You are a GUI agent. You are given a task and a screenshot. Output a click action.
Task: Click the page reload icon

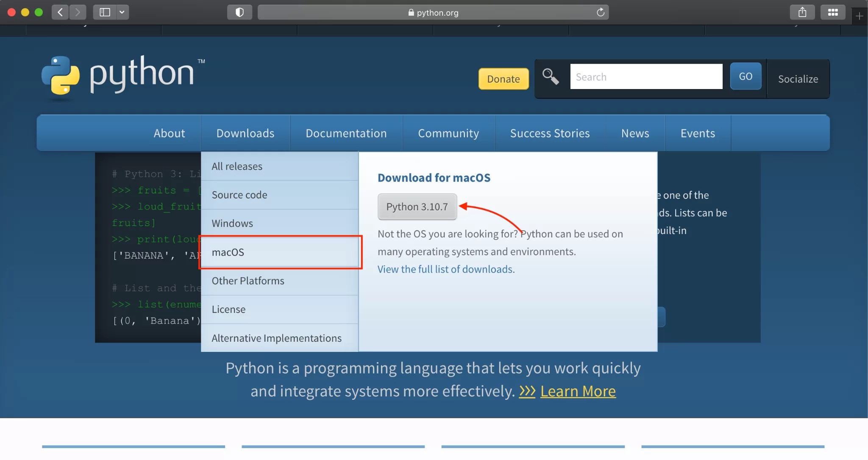point(600,12)
